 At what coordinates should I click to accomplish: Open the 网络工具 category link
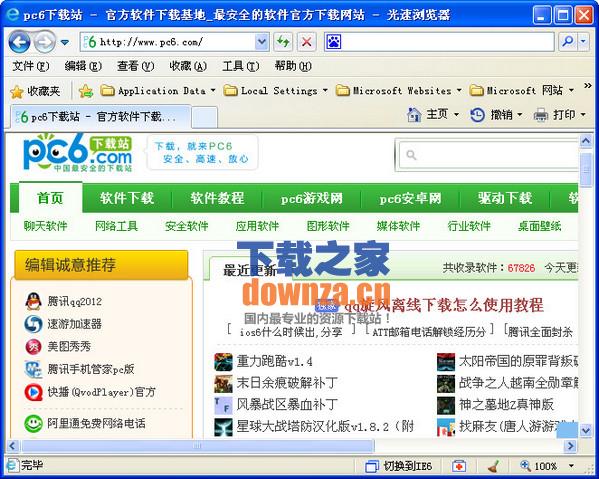tap(116, 226)
